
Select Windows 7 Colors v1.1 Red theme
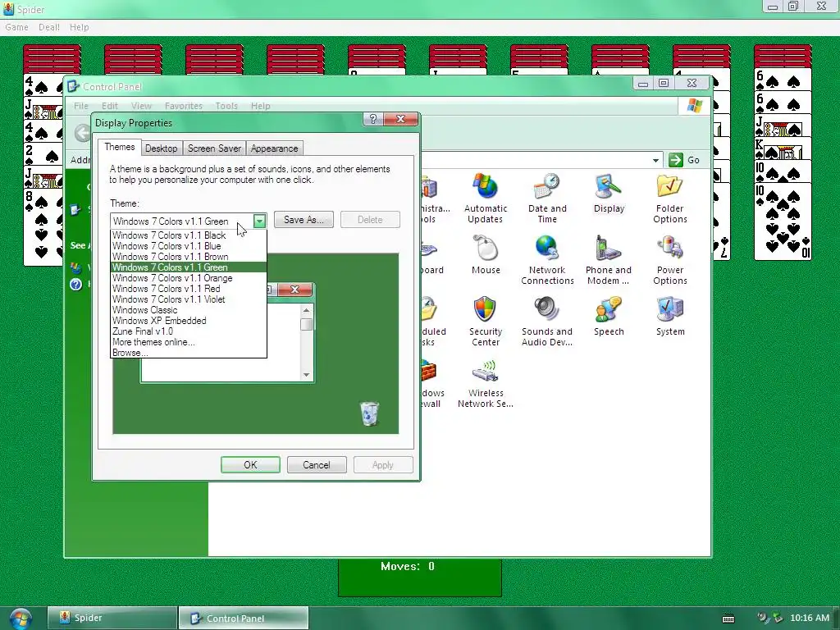click(189, 289)
